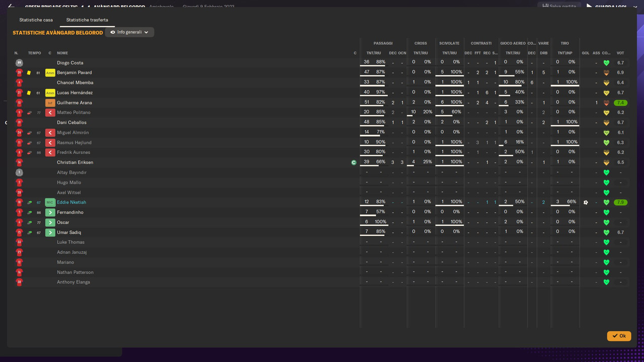Click Diogo Costa's grey shirt number icon
The height and width of the screenshot is (362, 644).
tap(19, 63)
